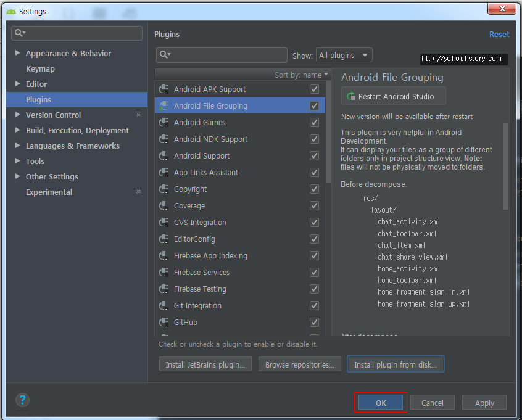
Task: Click the Android icon in the Settings title bar
Action: click(11, 12)
